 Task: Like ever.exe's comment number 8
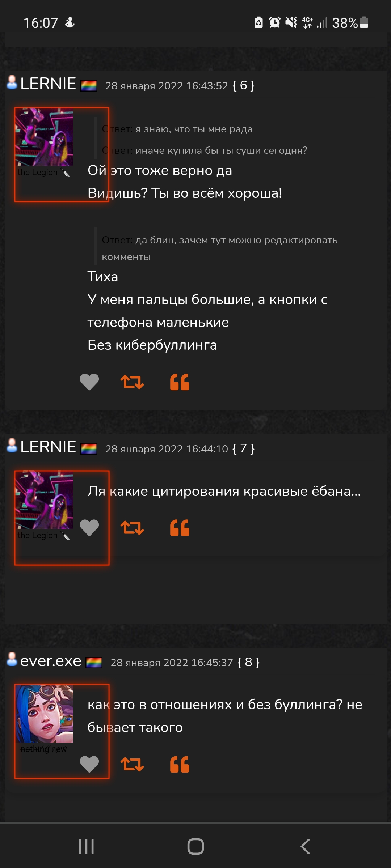click(89, 764)
